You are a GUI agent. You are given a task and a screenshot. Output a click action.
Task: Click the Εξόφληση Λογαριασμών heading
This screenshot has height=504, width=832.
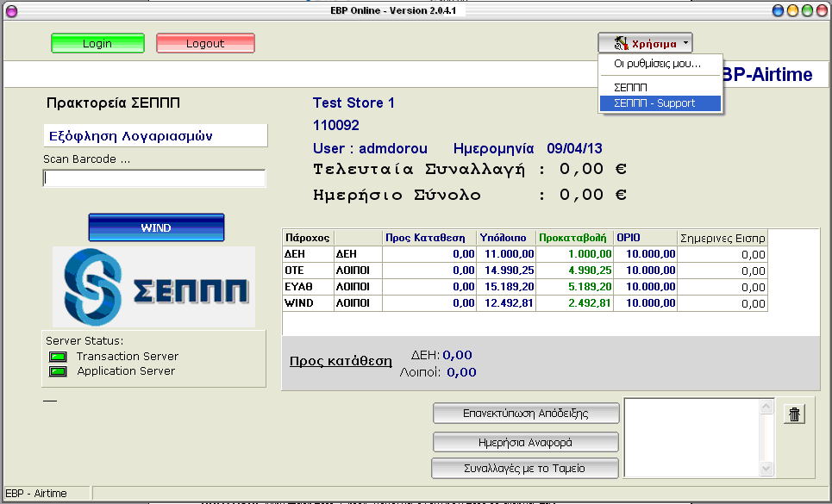click(x=131, y=136)
